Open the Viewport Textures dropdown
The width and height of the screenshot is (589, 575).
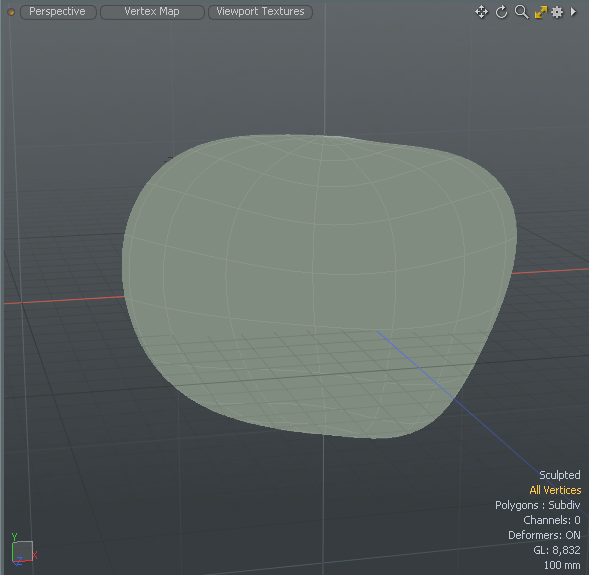tap(260, 12)
